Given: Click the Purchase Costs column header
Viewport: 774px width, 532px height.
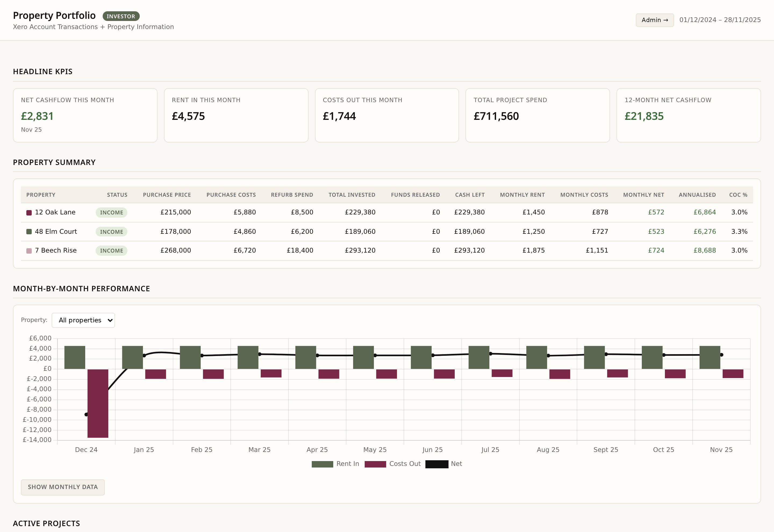Looking at the screenshot, I should point(231,195).
